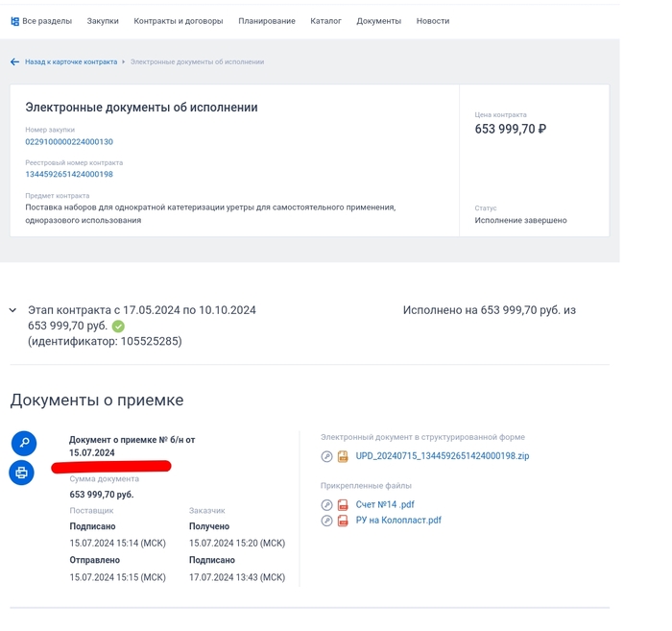Viewport: 672px width, 631px height.
Task: Click the signature icon beside РУ на Колопласт
Action: pyautogui.click(x=326, y=521)
